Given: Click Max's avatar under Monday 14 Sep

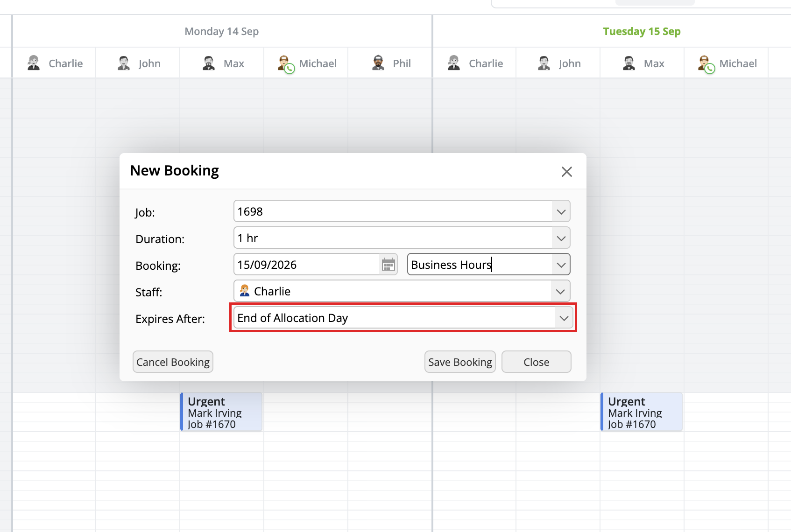Looking at the screenshot, I should [x=209, y=63].
